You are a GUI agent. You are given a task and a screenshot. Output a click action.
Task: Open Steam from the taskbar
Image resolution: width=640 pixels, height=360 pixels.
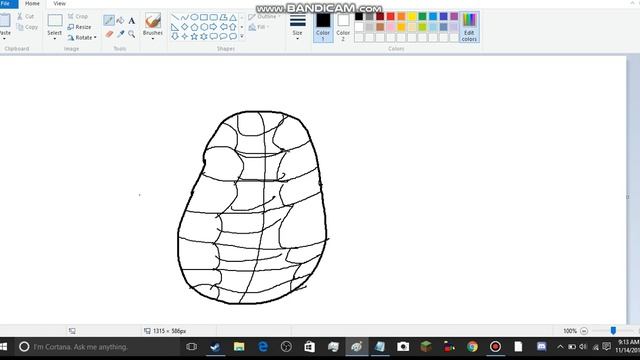tap(215, 347)
